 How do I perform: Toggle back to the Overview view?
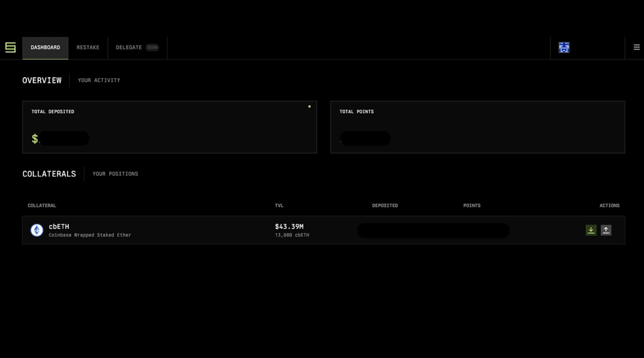[42, 80]
